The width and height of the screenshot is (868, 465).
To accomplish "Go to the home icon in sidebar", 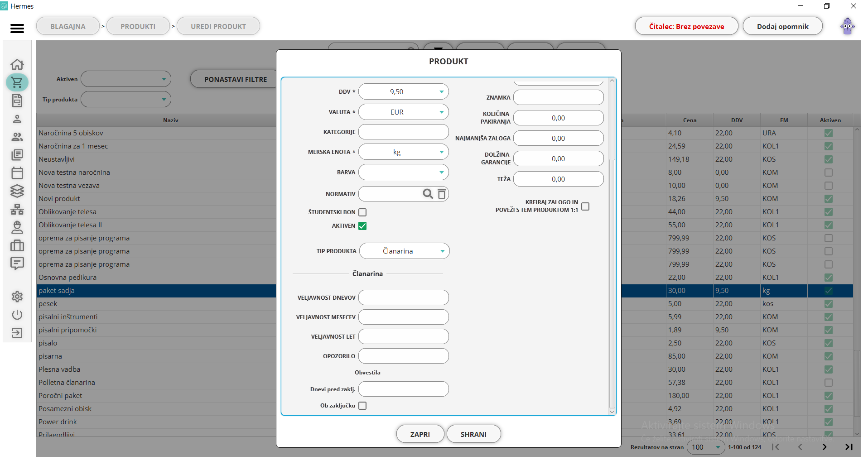I will 17,64.
